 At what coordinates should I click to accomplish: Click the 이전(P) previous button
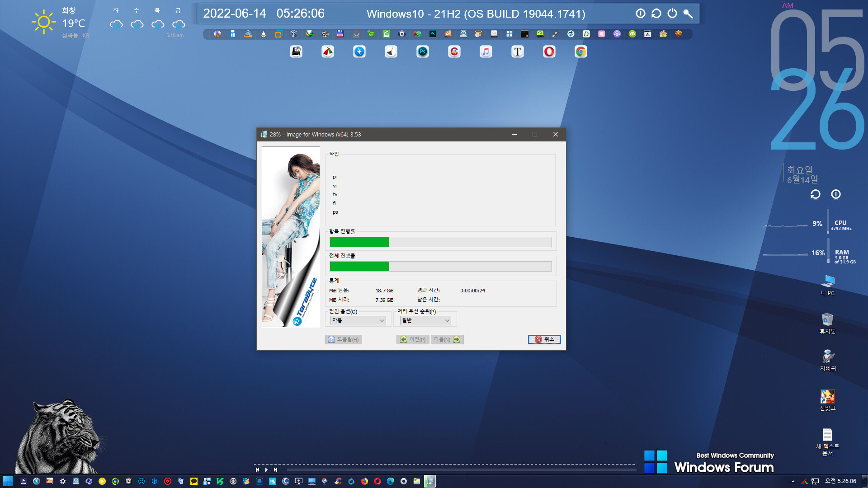413,339
